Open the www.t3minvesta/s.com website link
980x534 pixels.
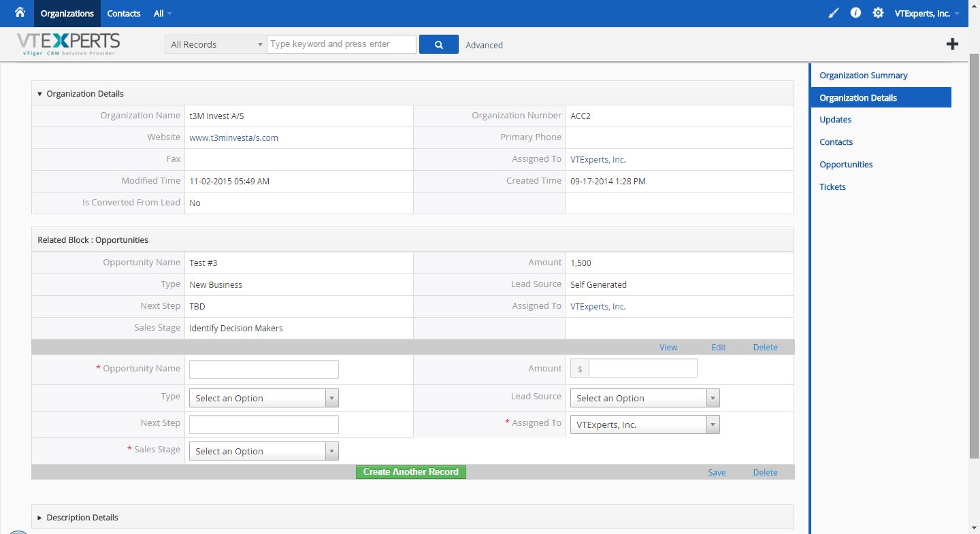pyautogui.click(x=234, y=137)
